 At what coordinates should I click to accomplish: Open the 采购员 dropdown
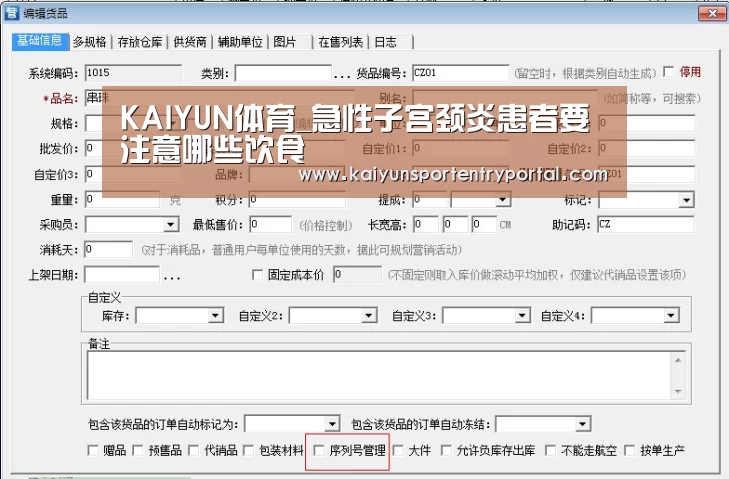pos(171,225)
